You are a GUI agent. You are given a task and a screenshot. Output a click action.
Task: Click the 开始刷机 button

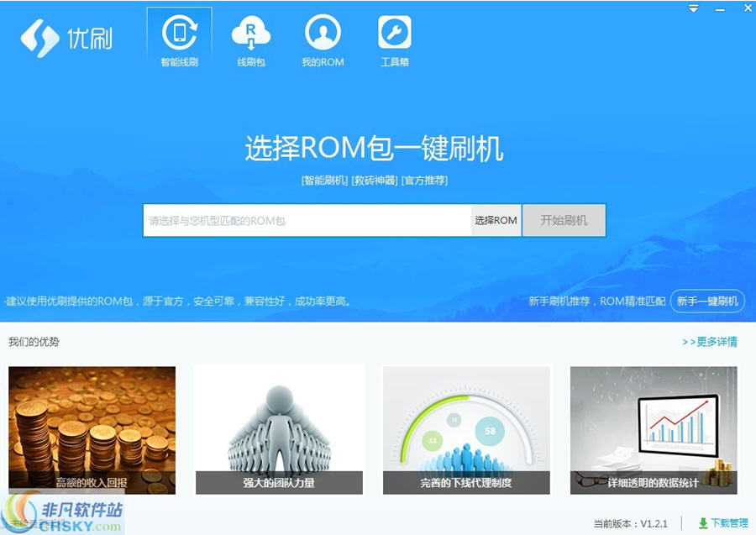coord(564,220)
